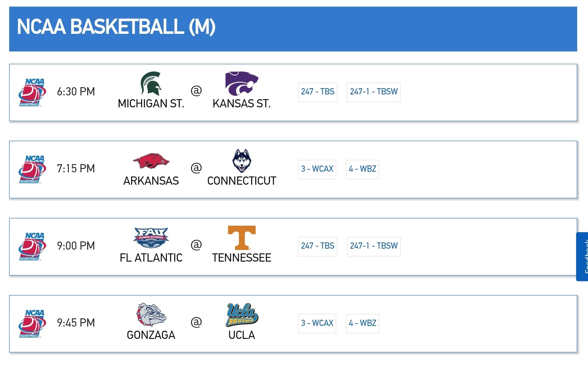Viewport: 588px width, 370px height.
Task: Open the Feedback side tab
Action: 583,256
